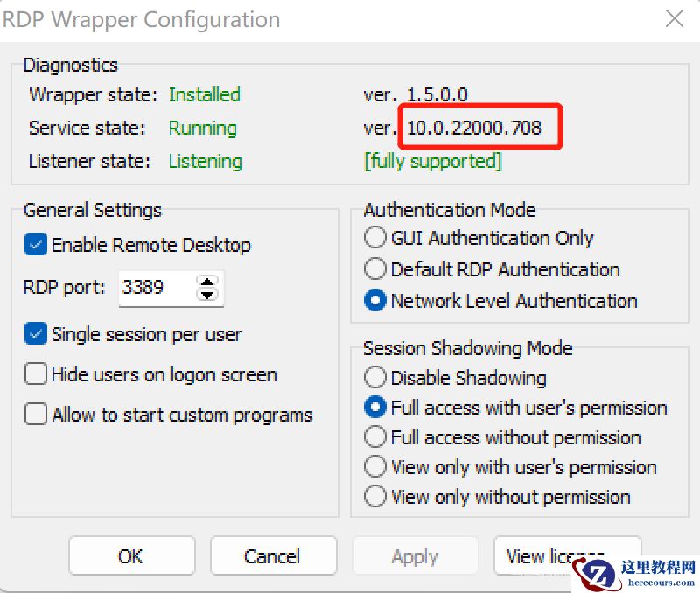Choose Full access with user's permission

pyautogui.click(x=374, y=408)
